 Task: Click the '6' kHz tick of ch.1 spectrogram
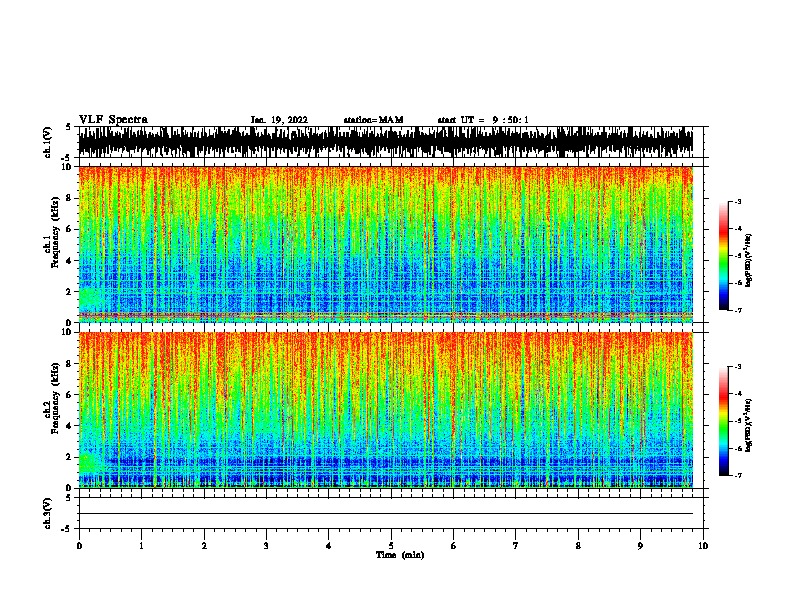coord(69,229)
